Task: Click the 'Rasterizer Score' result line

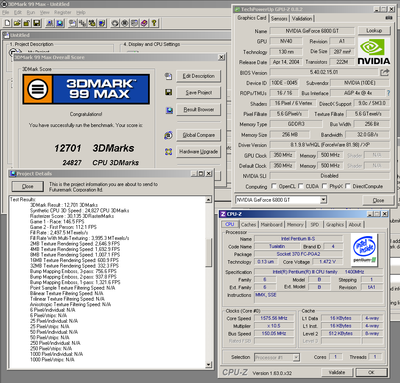Action: click(x=72, y=216)
